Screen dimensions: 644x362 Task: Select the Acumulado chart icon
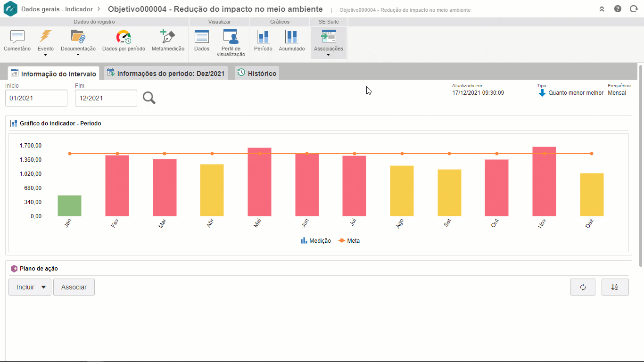pos(292,37)
